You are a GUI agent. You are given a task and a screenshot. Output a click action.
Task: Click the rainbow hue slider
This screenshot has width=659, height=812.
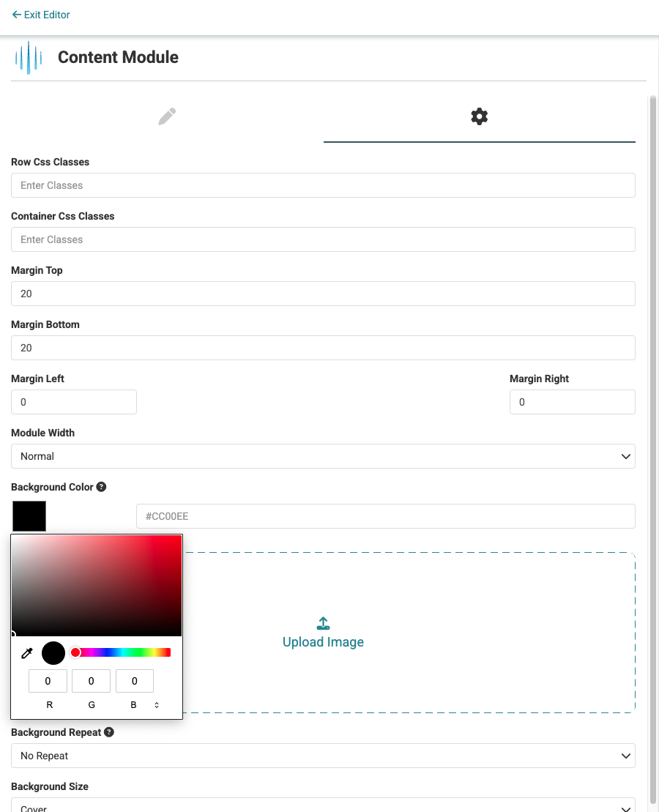click(124, 652)
